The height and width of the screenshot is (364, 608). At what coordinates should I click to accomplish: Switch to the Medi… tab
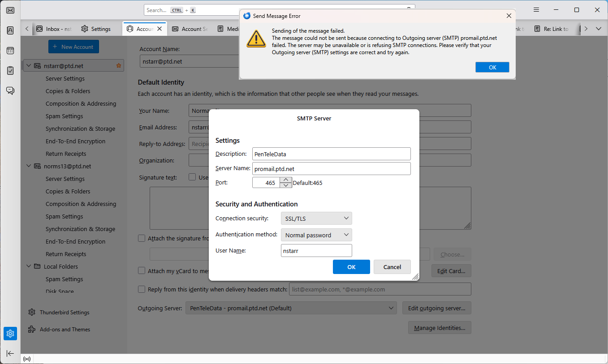point(228,29)
